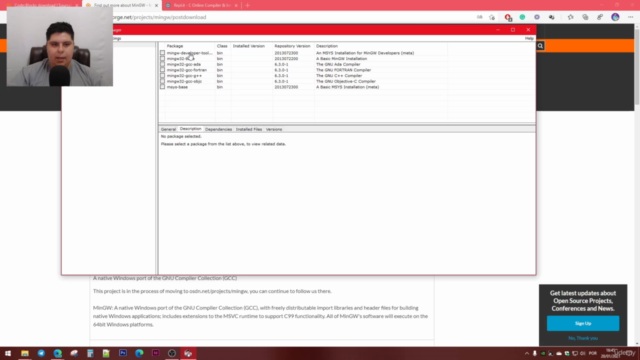Click the POR language indicator
Viewport: 640px width, 360px height.
coord(593,353)
